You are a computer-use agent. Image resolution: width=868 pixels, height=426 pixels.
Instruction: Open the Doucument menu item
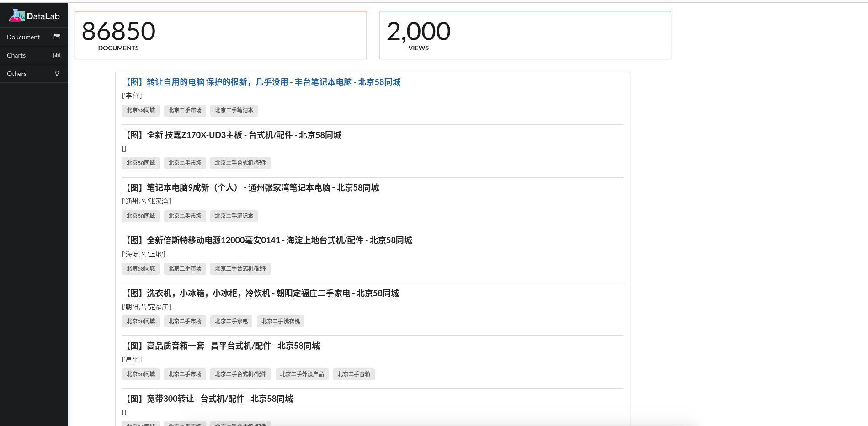34,37
